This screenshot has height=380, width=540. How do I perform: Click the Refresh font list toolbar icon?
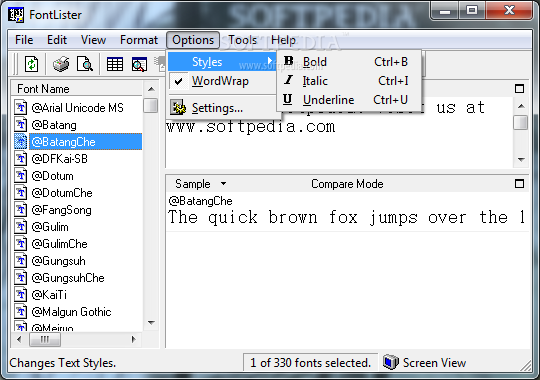tap(32, 64)
